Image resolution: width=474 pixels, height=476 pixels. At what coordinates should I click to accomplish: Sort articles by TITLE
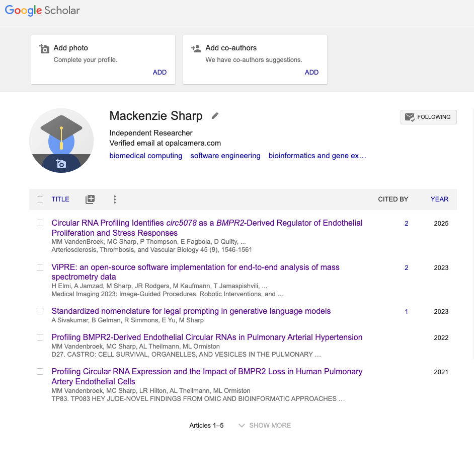60,199
